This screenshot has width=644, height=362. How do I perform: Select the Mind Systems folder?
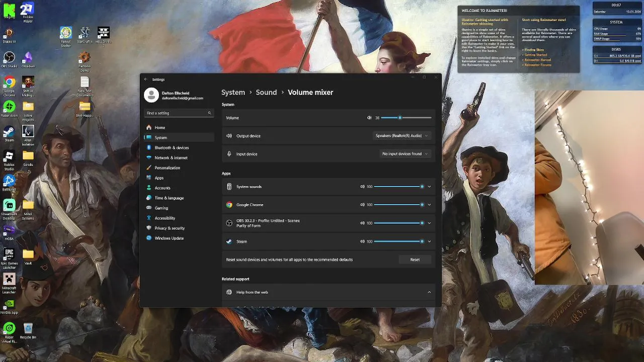pos(28,210)
